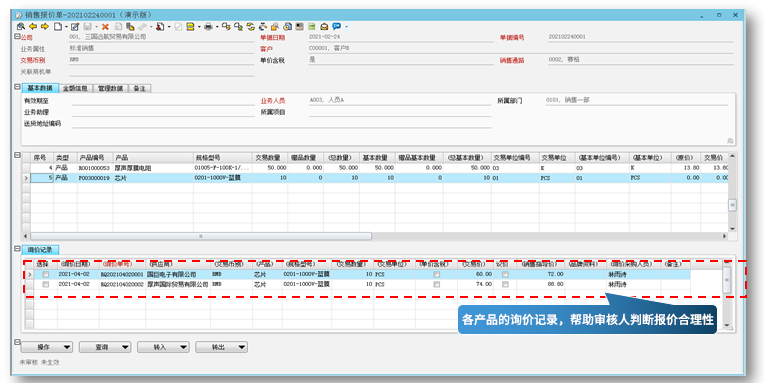The height and width of the screenshot is (383, 764).
Task: Click the first linked-document icon after printer
Action: (226, 27)
